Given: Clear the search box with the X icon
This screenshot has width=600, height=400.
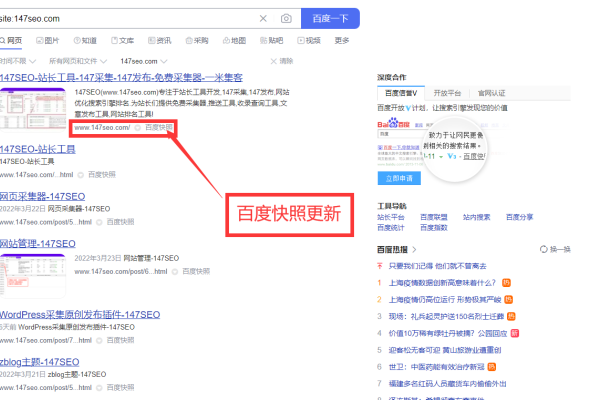Looking at the screenshot, I should click(x=263, y=18).
